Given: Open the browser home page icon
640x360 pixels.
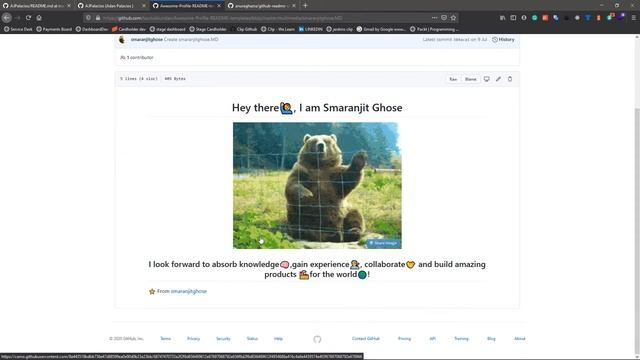Looking at the screenshot, I should 39,18.
